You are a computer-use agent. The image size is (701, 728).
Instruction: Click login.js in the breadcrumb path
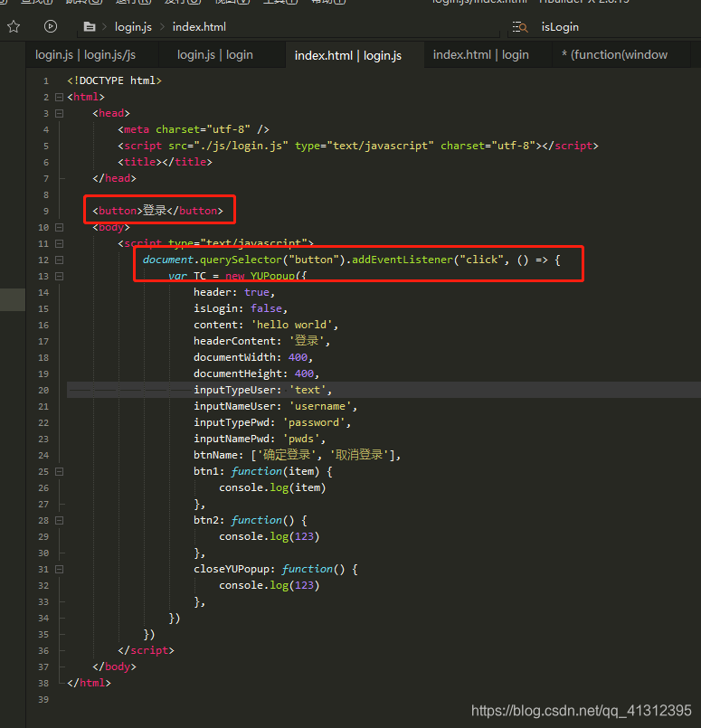tap(133, 27)
